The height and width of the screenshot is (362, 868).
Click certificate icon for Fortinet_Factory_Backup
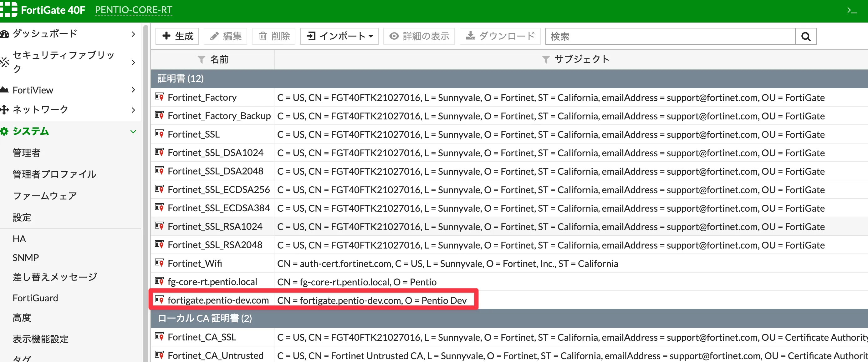click(x=159, y=115)
